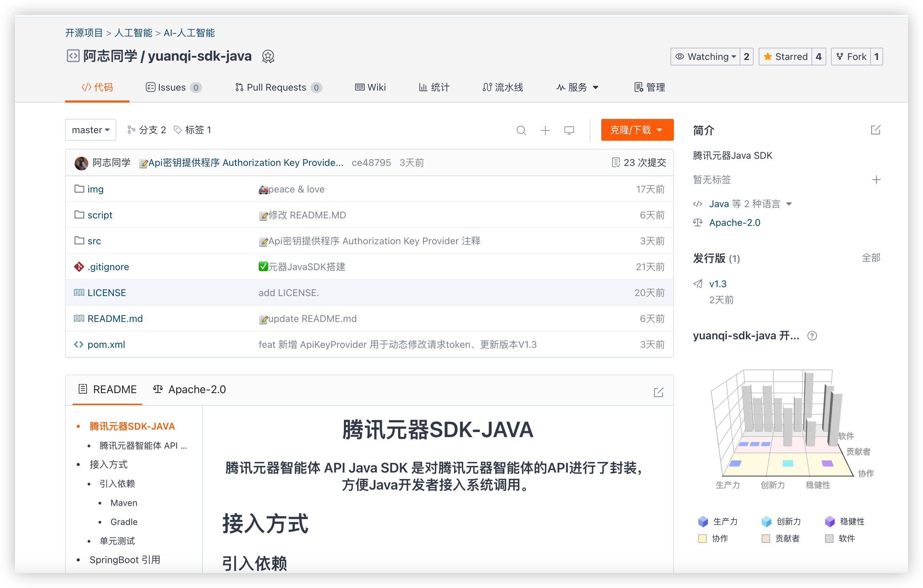Viewport: 923px width, 588px height.
Task: Open the v1.3 release link
Action: (x=717, y=284)
